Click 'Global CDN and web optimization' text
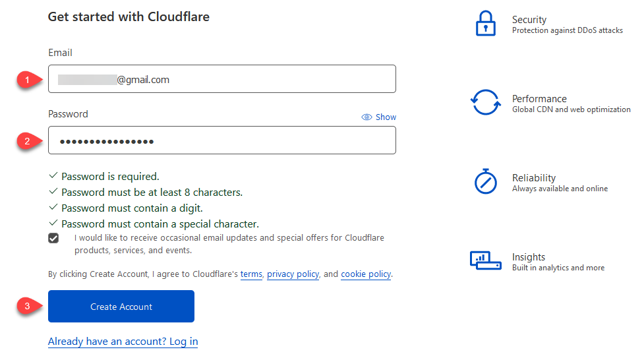Screen dimensions: 644x362 [571, 109]
